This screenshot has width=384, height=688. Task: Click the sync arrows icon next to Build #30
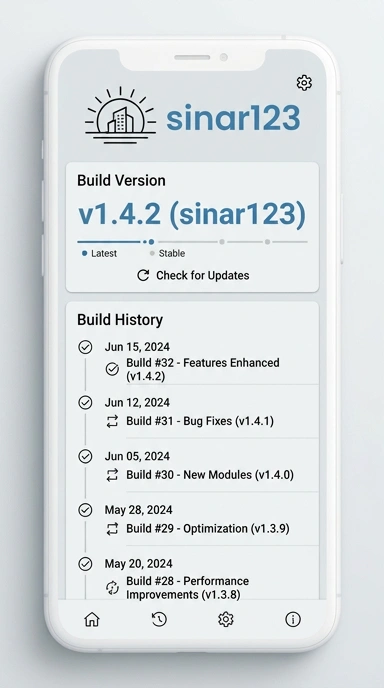(x=112, y=475)
